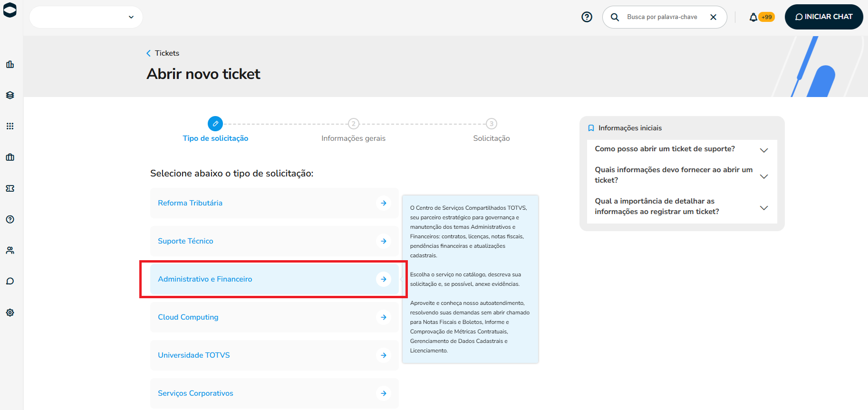This screenshot has height=410, width=868.
Task: Open the tickets sidebar icon
Action: tap(10, 188)
